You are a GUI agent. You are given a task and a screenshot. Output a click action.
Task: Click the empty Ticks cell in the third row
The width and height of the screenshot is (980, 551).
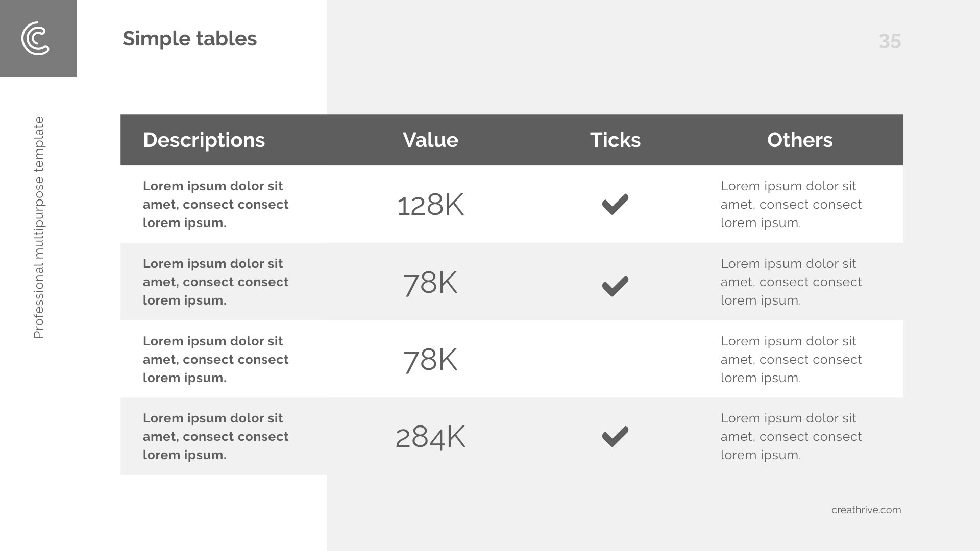[x=615, y=359]
